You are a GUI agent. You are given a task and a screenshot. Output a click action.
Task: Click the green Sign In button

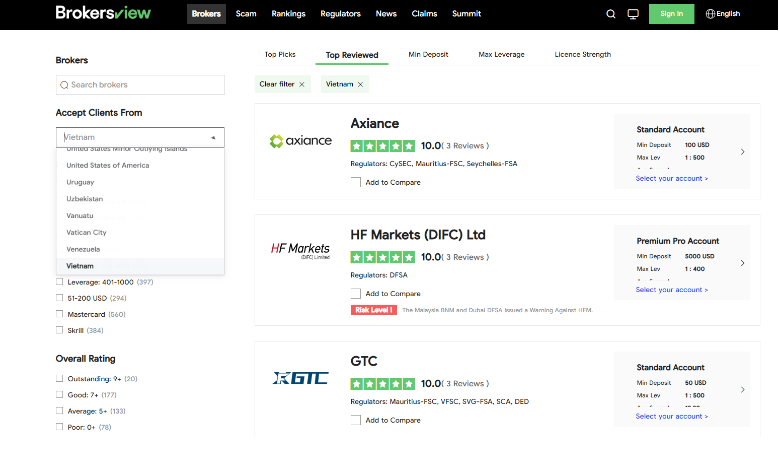click(671, 14)
